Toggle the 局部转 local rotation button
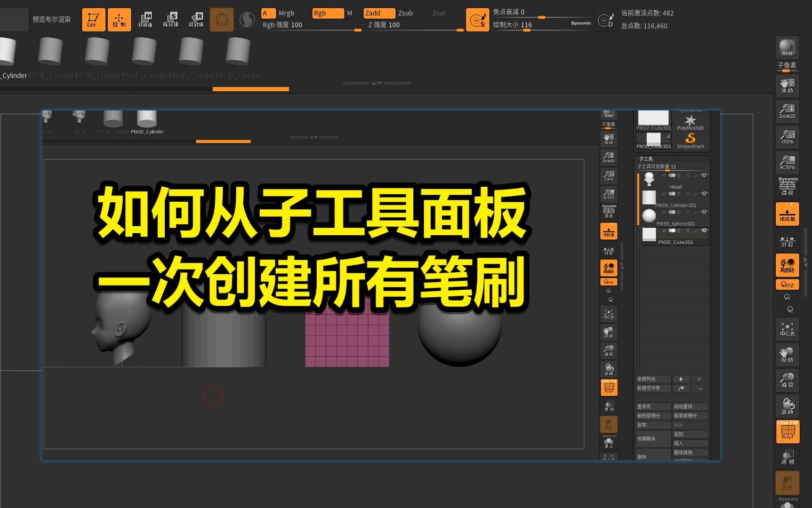This screenshot has height=508, width=812. 787,265
